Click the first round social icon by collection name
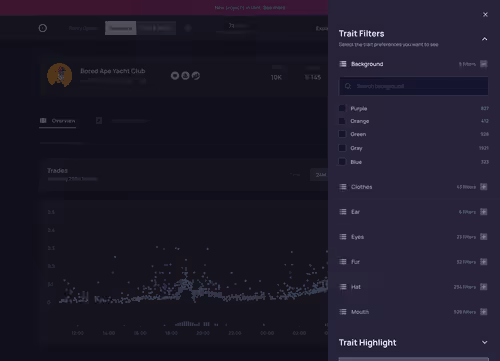The width and height of the screenshot is (500, 361). click(x=175, y=76)
